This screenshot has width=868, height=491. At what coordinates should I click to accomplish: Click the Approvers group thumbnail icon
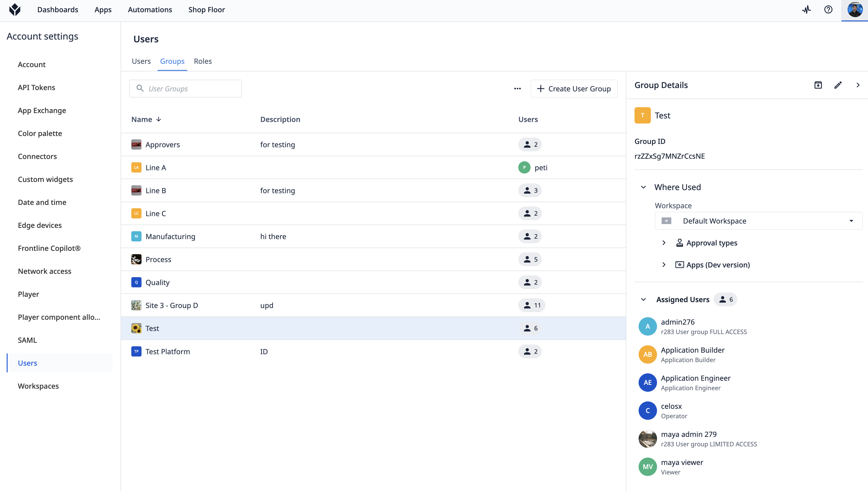tap(136, 145)
